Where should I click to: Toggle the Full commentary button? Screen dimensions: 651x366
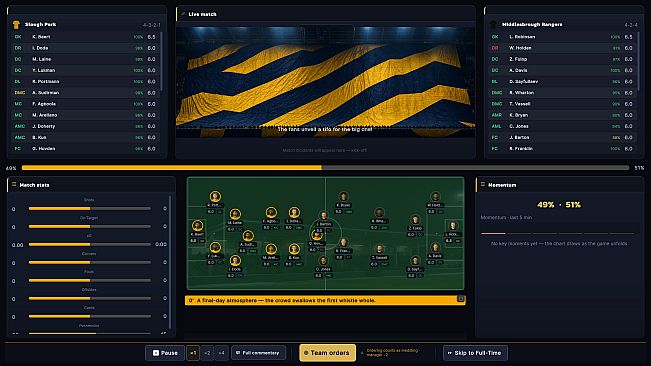pos(258,353)
